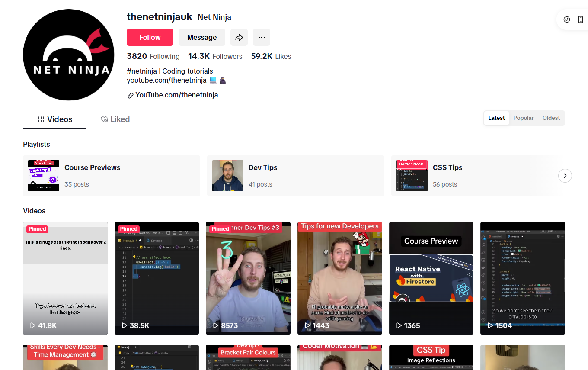Open the Dev Tips playlist thumbnail
588x370 pixels.
click(228, 176)
